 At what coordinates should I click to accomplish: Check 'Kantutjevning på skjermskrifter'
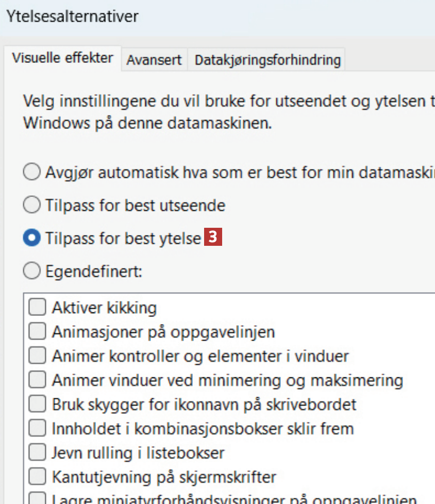click(x=37, y=477)
